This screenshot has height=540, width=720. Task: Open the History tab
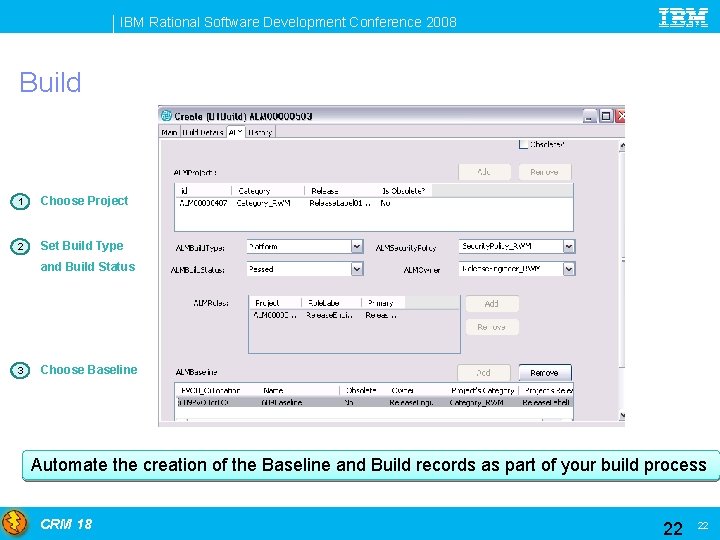point(260,132)
